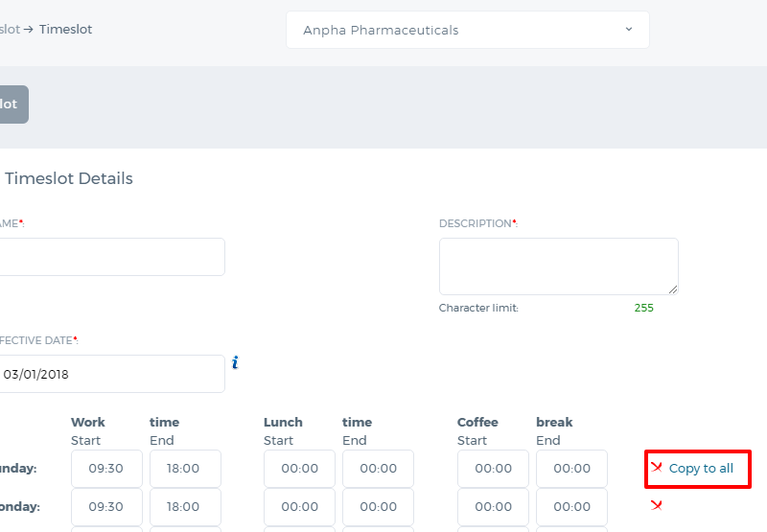Click Sunday coffee break end time field
The height and width of the screenshot is (532, 767).
click(x=571, y=469)
